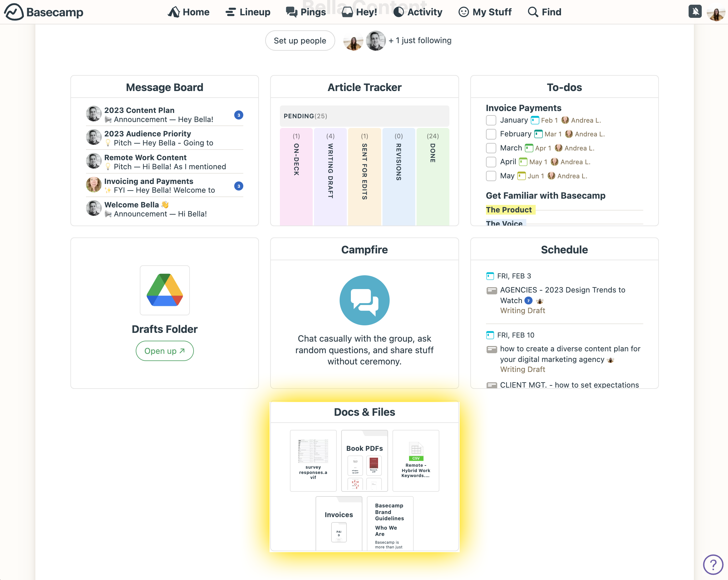Select Schedule section tab
Viewport: 728px width, 580px height.
tap(564, 249)
